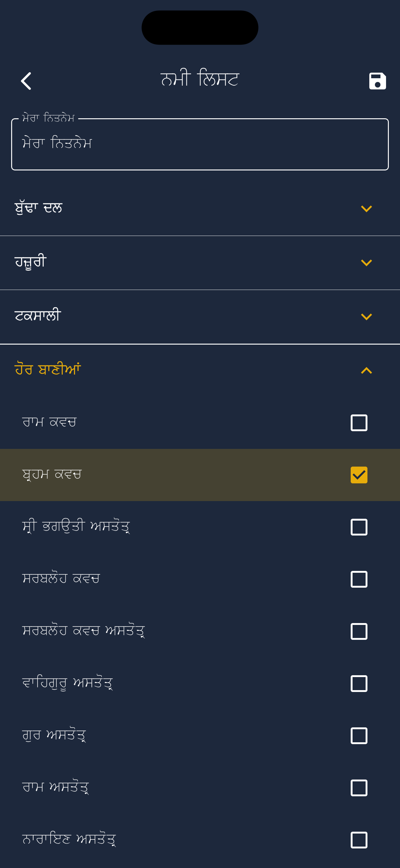Expand the ਬੁੱਢਾ ਦਲ section chevron
Image resolution: width=400 pixels, height=868 pixels.
[366, 209]
